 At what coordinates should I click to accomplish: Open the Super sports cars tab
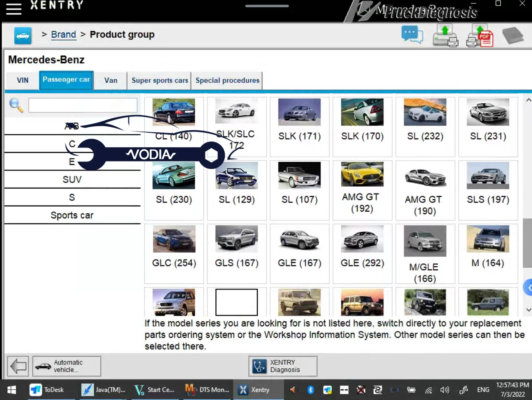coord(160,80)
